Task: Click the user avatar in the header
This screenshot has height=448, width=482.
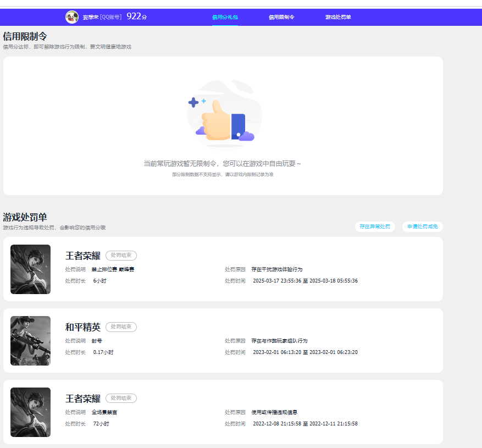Action: pos(72,17)
